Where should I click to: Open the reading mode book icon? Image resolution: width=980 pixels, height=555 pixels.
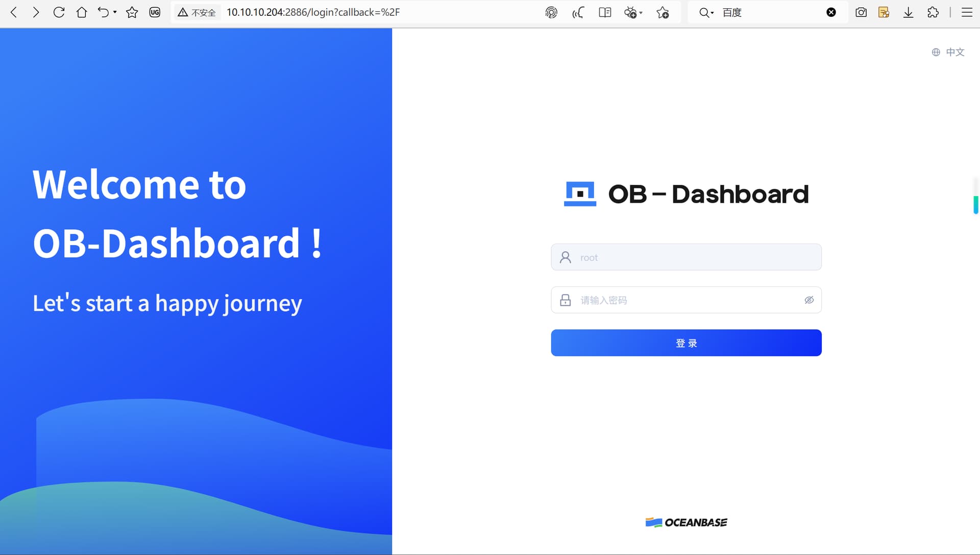(x=605, y=12)
